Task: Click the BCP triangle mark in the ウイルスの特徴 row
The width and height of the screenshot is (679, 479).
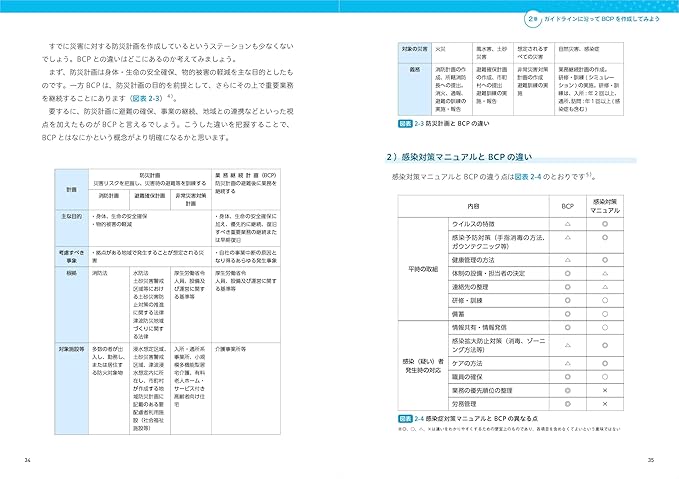Action: tap(567, 224)
